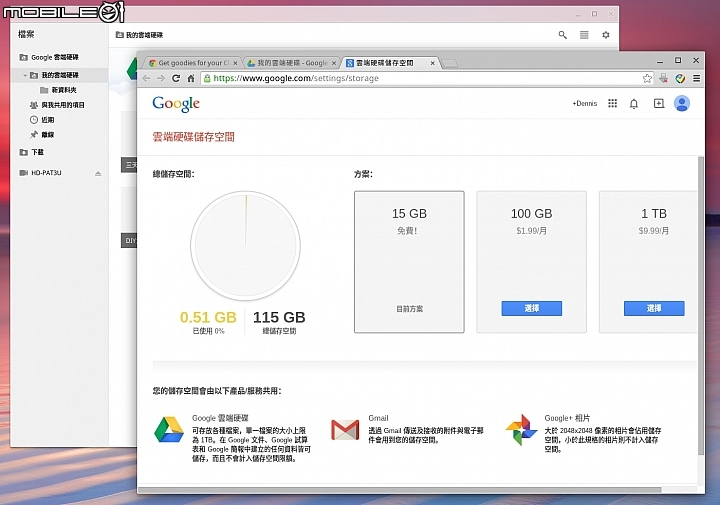
Task: Click the Gmail envelope icon
Action: [x=345, y=430]
